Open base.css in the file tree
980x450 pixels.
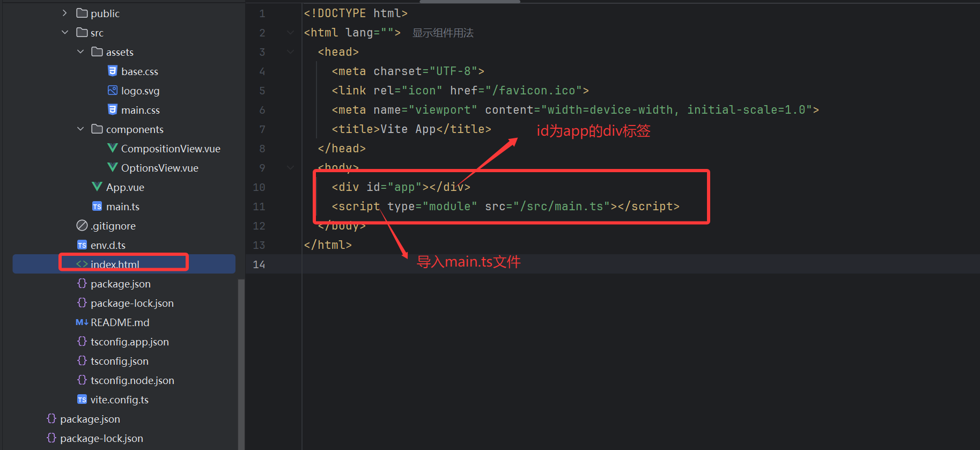(139, 71)
